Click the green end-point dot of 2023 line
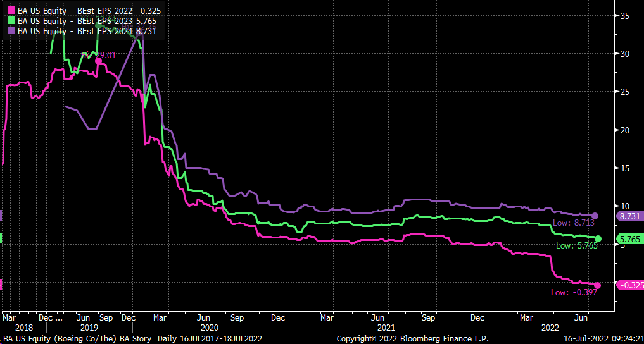This screenshot has width=644, height=344. [x=598, y=238]
